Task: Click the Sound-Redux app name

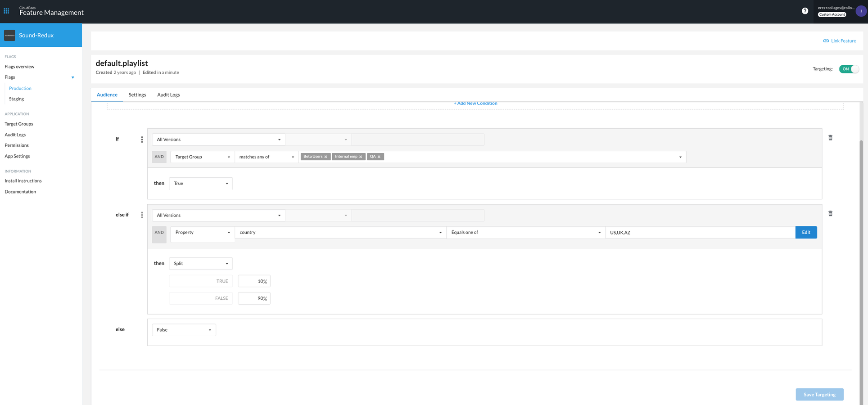Action: click(36, 35)
